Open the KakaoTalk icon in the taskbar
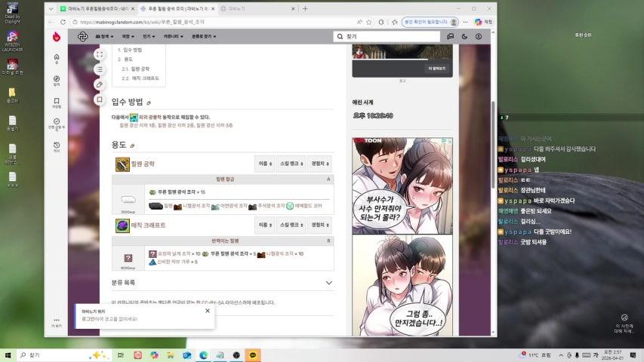 pyautogui.click(x=253, y=355)
